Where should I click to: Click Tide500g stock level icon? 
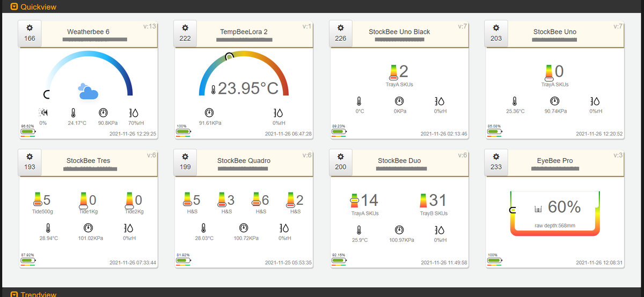pyautogui.click(x=38, y=200)
